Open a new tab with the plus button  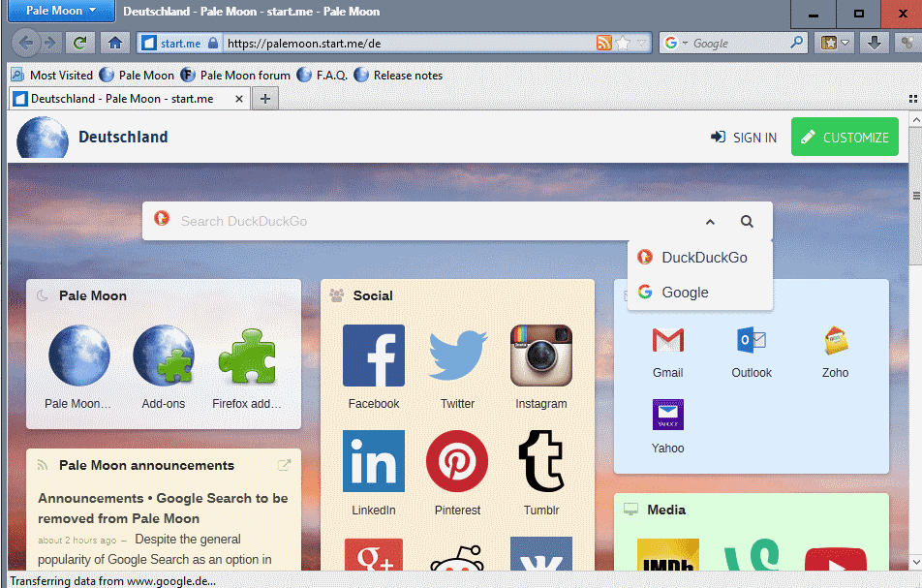click(x=265, y=99)
